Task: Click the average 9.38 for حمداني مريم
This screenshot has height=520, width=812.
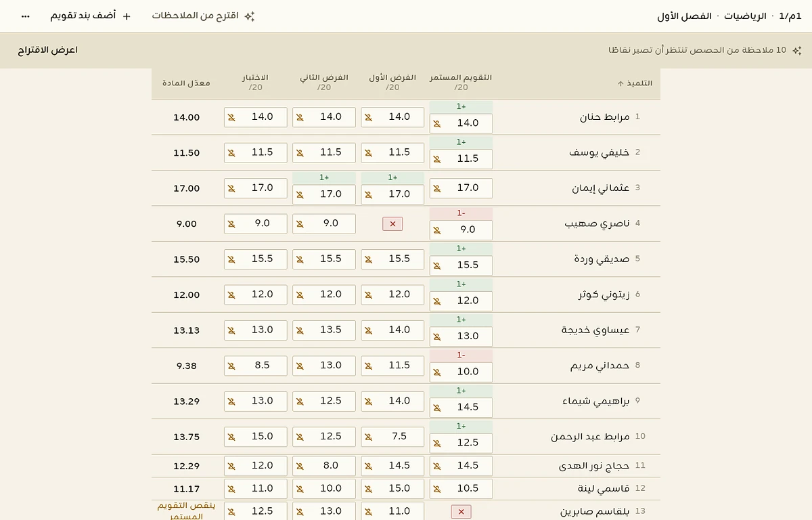Action: coord(186,366)
